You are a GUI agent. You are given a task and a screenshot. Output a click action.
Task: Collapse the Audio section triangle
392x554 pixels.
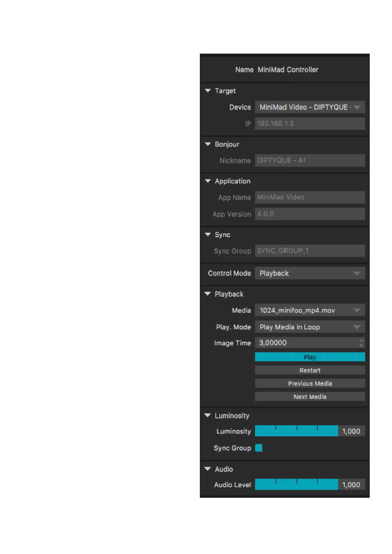[208, 469]
